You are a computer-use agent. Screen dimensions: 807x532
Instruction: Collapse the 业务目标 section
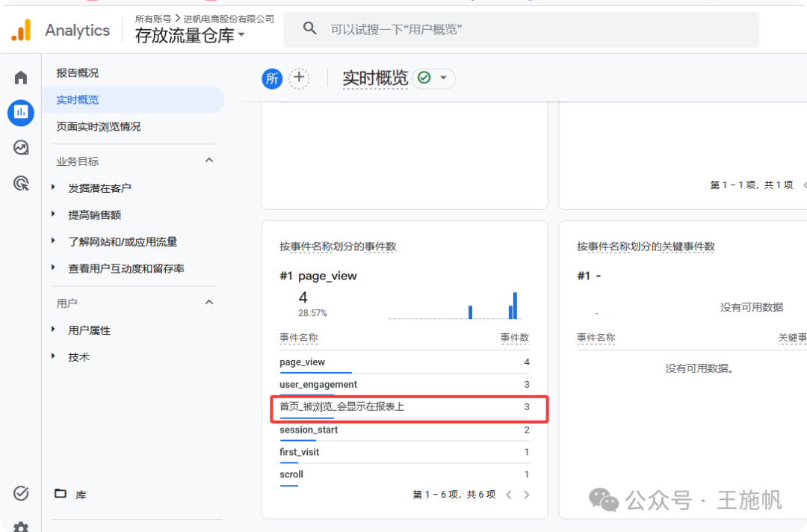point(209,160)
